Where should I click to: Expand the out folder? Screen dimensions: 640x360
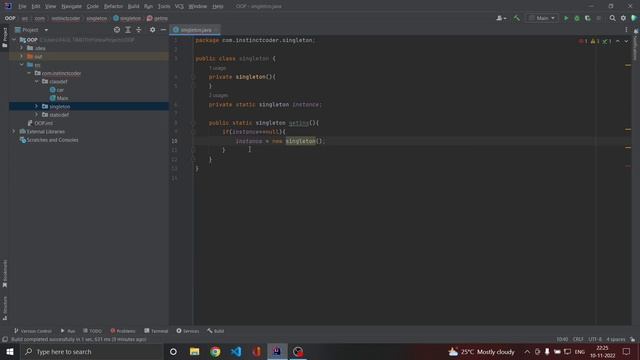(x=22, y=56)
